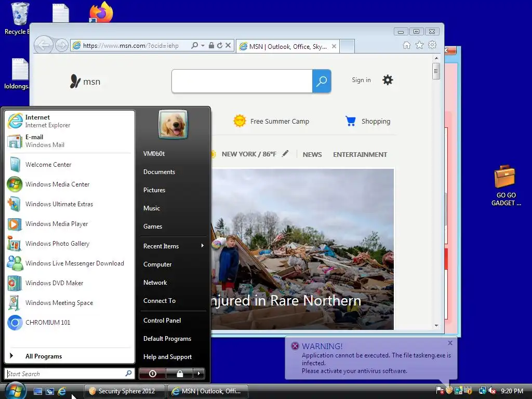Open Pictures from the Start menu
This screenshot has height=399, width=532.
click(173, 190)
